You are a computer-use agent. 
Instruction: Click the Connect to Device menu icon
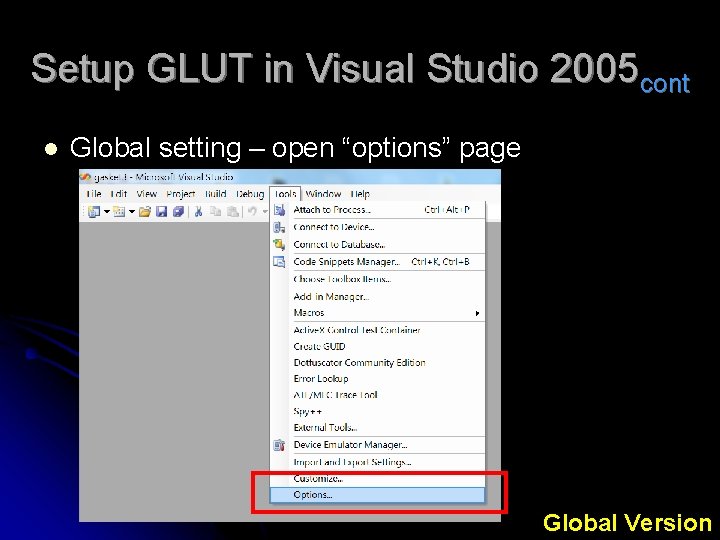pos(279,227)
